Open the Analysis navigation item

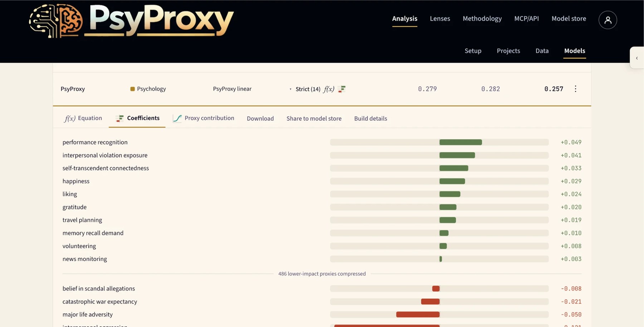click(405, 19)
